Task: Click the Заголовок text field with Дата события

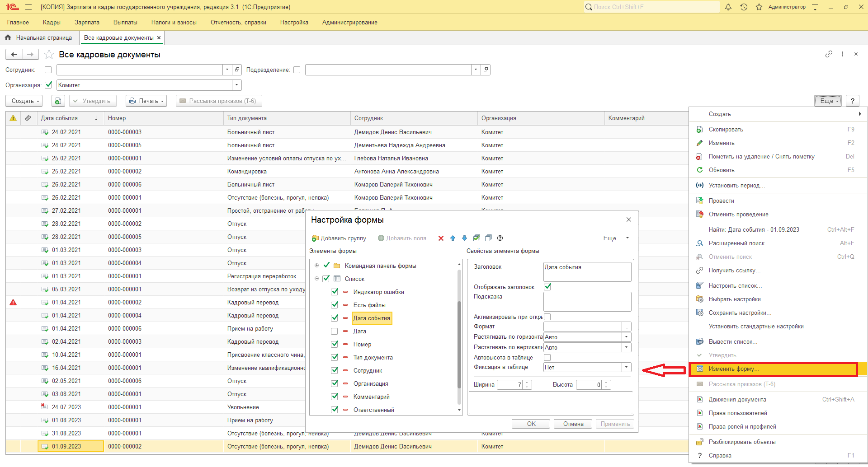Action: tap(587, 272)
